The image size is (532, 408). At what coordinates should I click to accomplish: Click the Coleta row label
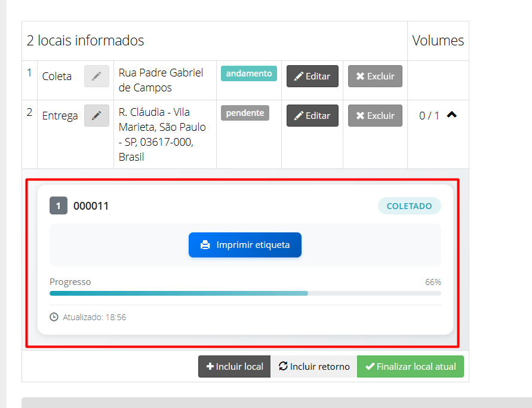(57, 76)
